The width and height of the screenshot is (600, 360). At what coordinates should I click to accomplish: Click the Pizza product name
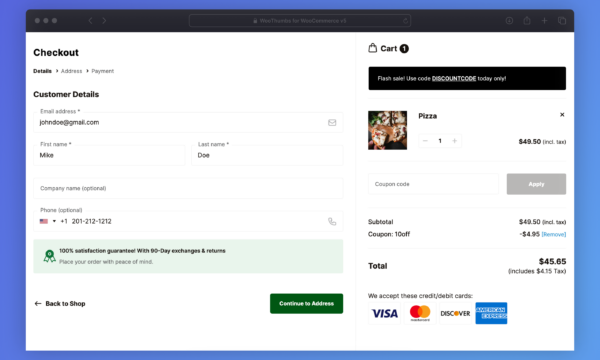tap(427, 116)
